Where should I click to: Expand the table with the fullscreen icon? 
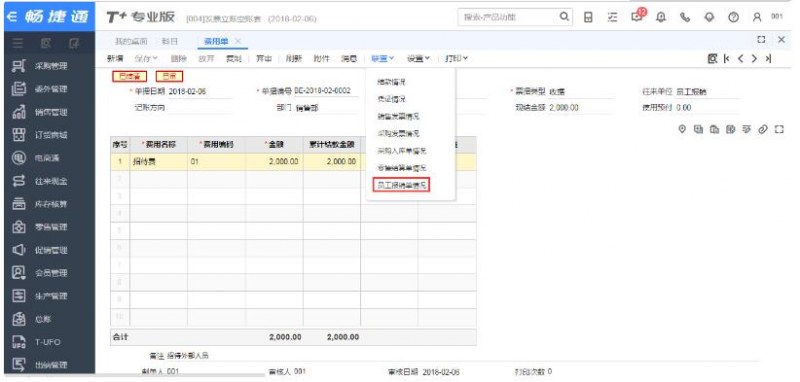[779, 130]
